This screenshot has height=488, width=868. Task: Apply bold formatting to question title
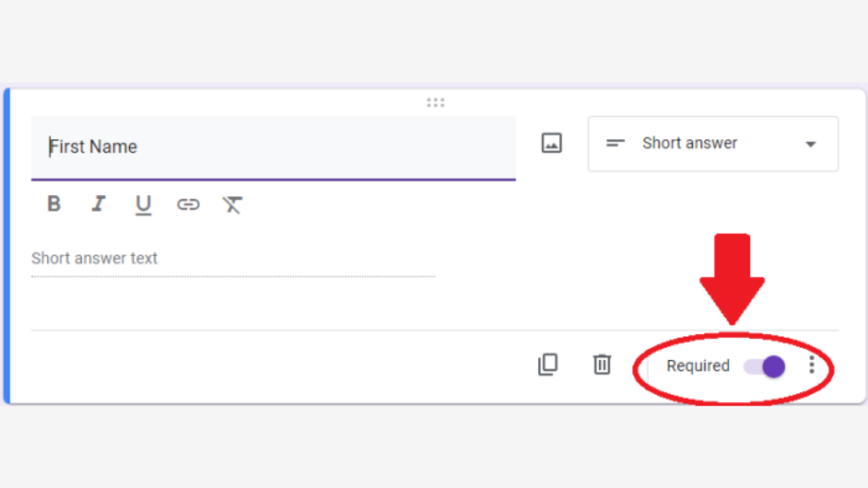point(54,205)
